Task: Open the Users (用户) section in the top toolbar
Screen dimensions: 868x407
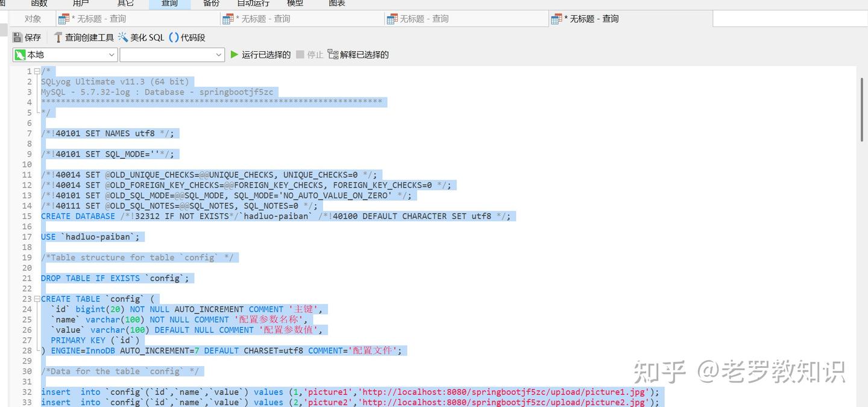Action: (81, 4)
